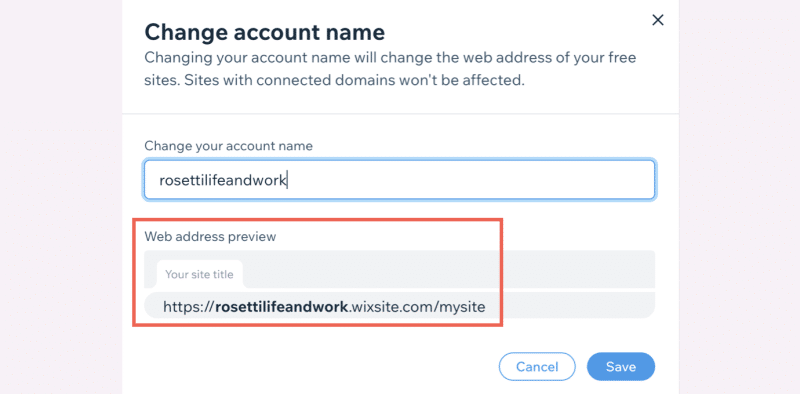The image size is (800, 394).
Task: Place cursor in the 'rosettilifeandwork' input text
Action: pyautogui.click(x=223, y=180)
